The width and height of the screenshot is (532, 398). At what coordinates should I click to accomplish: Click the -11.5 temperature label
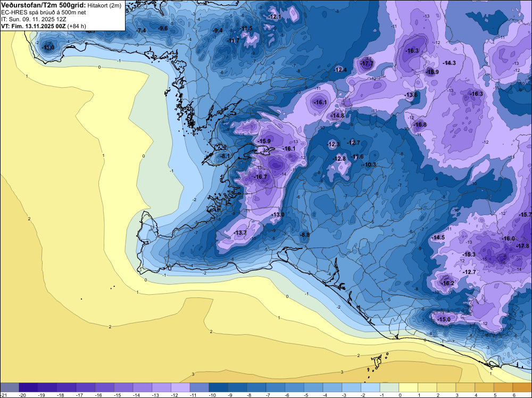click(x=246, y=28)
